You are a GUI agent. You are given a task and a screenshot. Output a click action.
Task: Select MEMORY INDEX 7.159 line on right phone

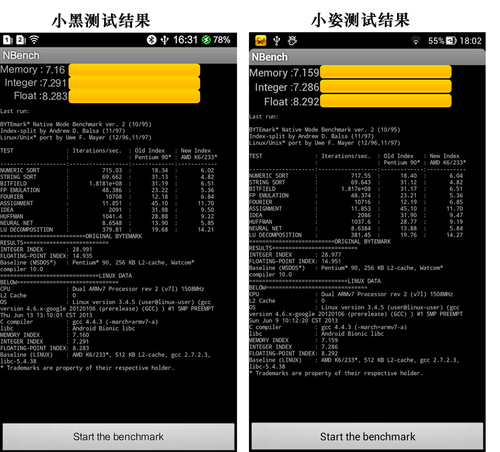click(293, 340)
